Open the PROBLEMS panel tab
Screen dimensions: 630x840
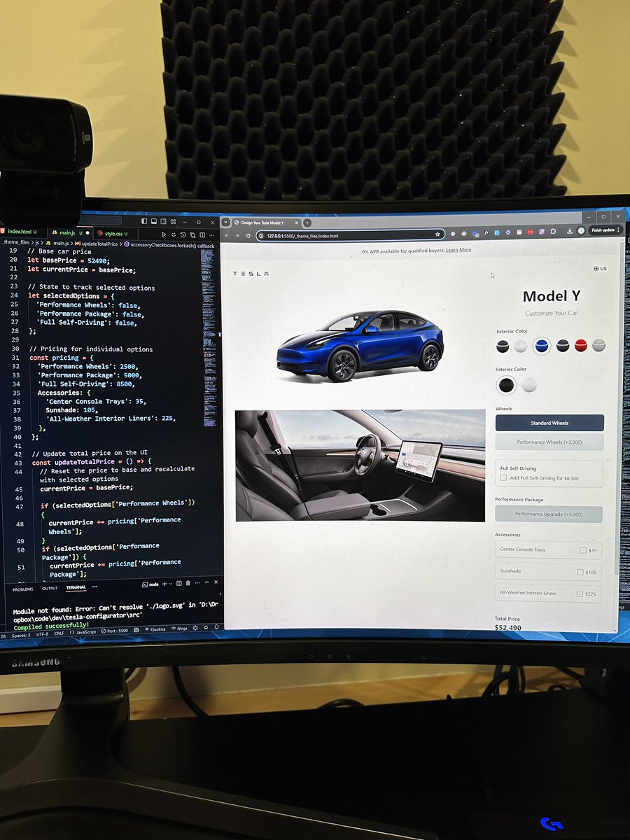22,589
